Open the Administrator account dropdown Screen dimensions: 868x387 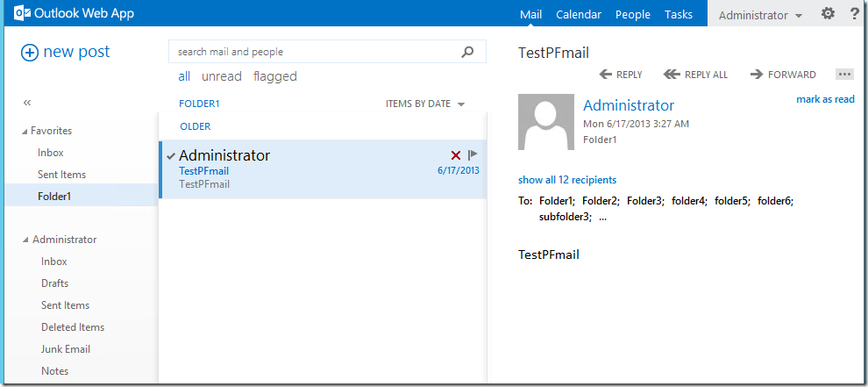(x=761, y=15)
